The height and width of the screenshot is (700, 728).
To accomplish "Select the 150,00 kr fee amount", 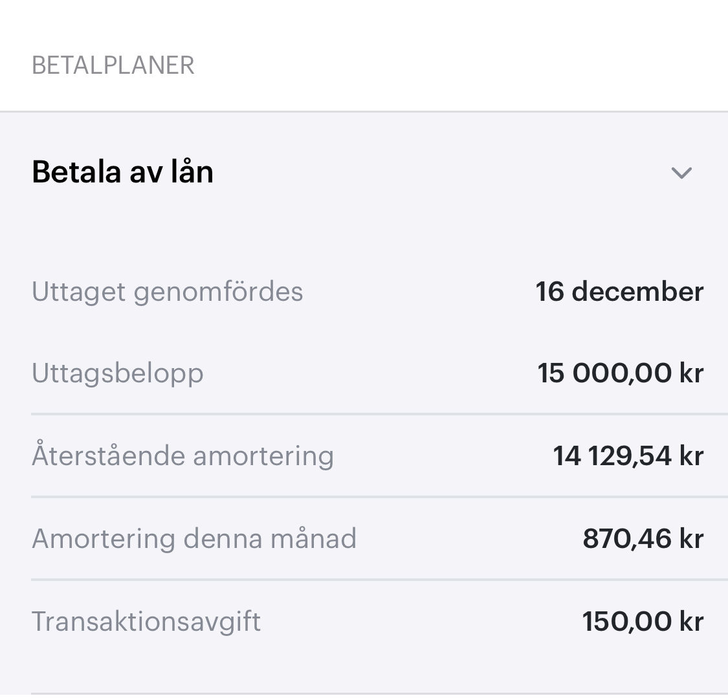I will coord(643,621).
